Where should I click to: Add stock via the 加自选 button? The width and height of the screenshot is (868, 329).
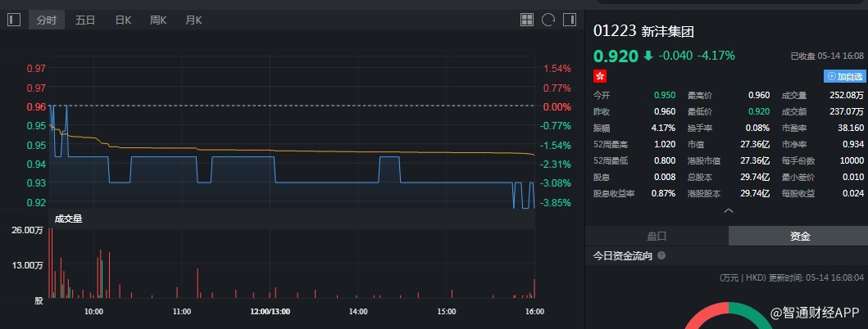844,76
